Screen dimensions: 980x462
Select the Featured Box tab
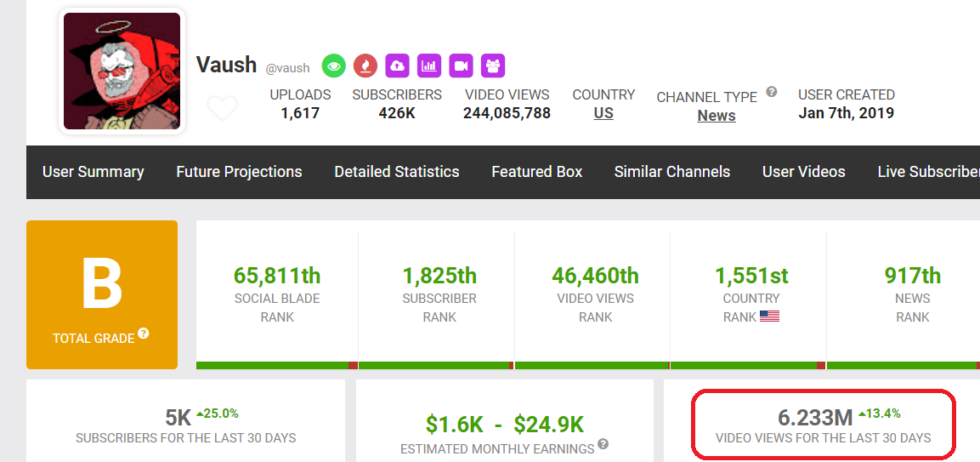[x=537, y=172]
